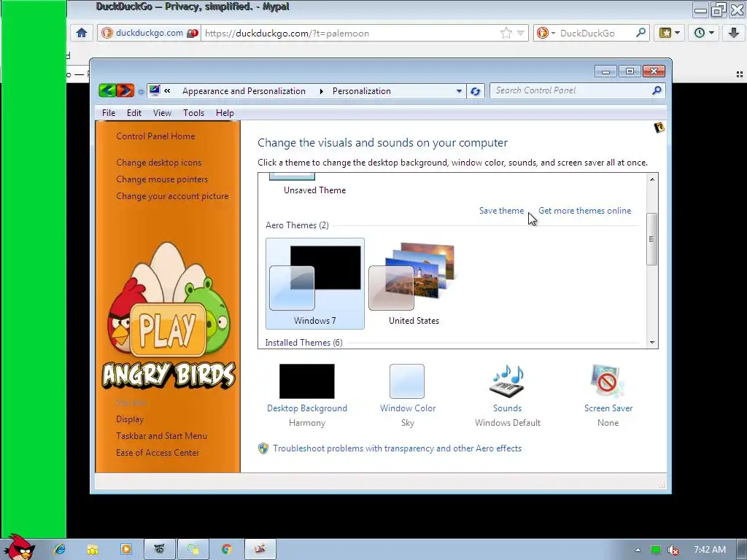This screenshot has width=747, height=560.
Task: Click the Control Panel search magnifier icon
Action: tap(657, 90)
